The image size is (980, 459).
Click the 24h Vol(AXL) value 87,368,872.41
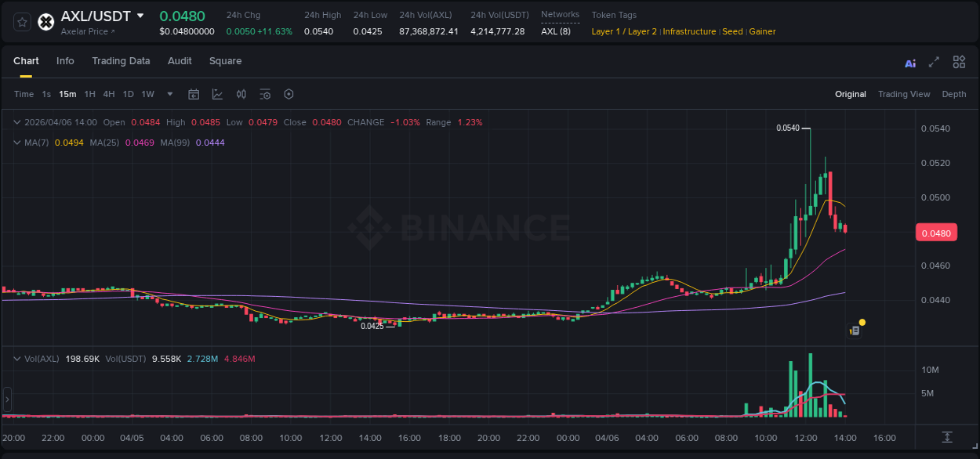pos(429,31)
